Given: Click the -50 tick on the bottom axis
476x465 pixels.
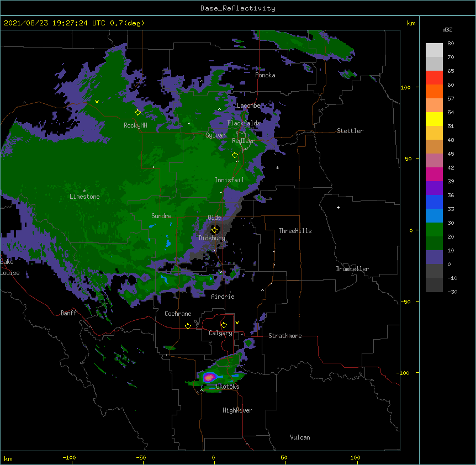Looking at the screenshot, I should click(x=141, y=457).
